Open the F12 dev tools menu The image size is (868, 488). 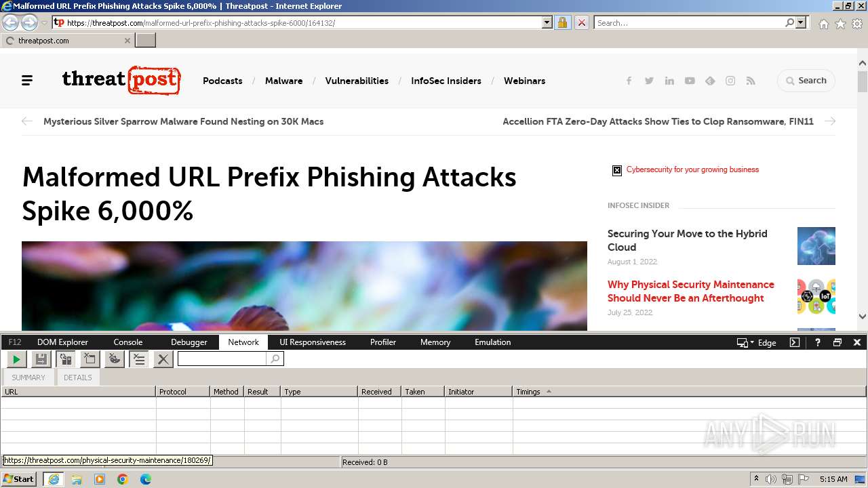[15, 342]
